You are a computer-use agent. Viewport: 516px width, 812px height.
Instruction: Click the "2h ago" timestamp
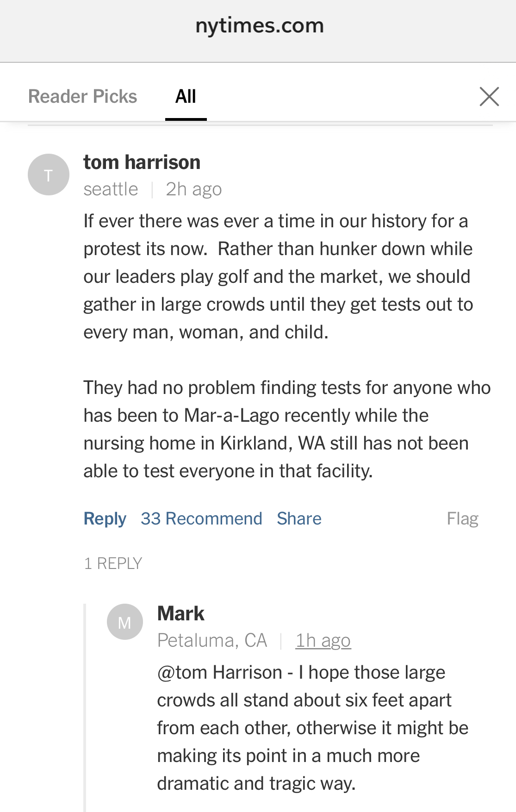click(193, 189)
